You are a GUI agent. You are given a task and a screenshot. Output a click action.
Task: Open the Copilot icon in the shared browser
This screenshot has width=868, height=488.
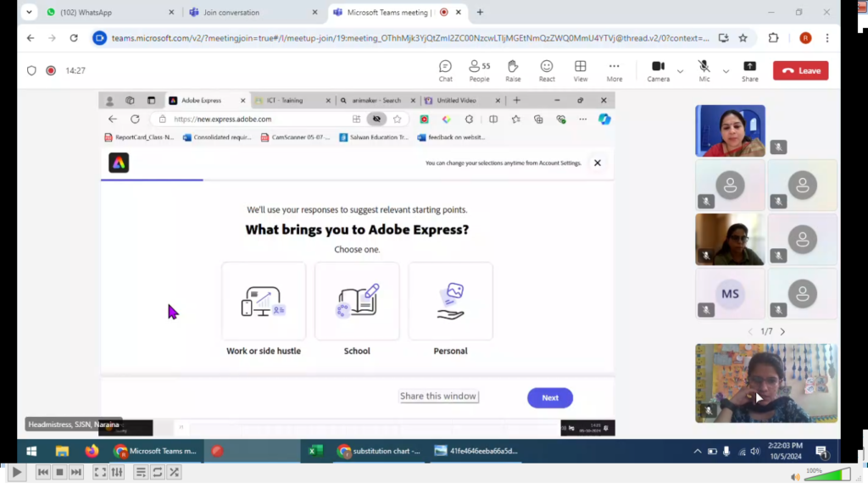(x=604, y=119)
